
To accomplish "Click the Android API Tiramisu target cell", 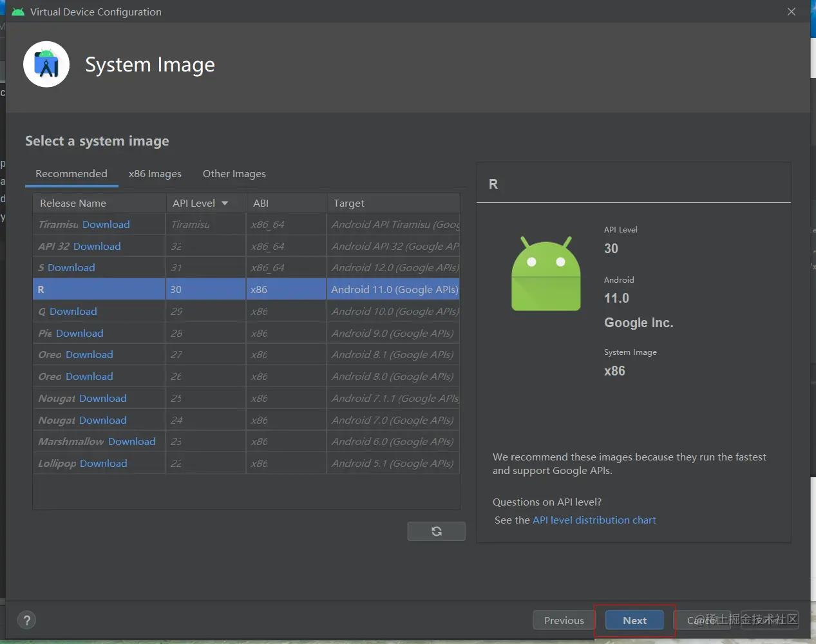I will coord(394,224).
